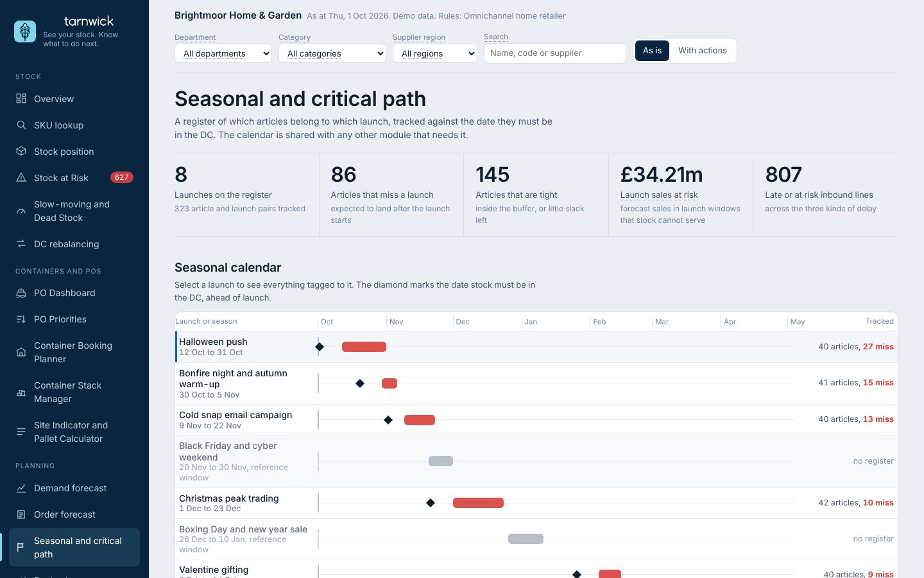Select the Halloween push launch row
This screenshot has width=924, height=578.
536,347
